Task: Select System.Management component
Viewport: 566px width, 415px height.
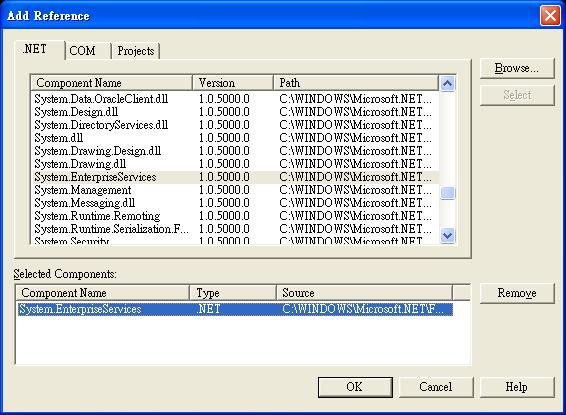Action: tap(235, 190)
